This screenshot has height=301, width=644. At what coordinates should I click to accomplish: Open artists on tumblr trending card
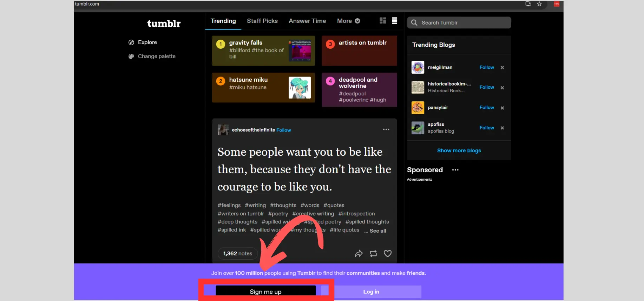(x=359, y=51)
